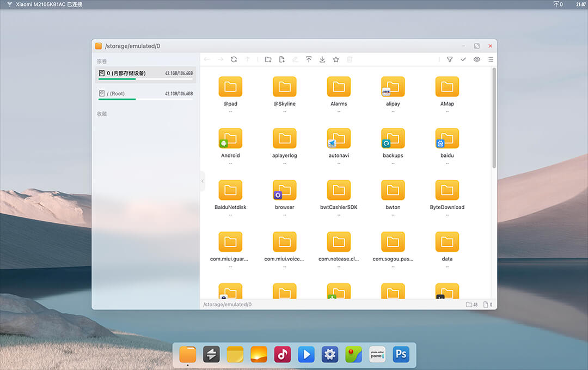Click the Wi-Fi connection status in top bar
This screenshot has height=370, width=588.
pyautogui.click(x=44, y=4)
